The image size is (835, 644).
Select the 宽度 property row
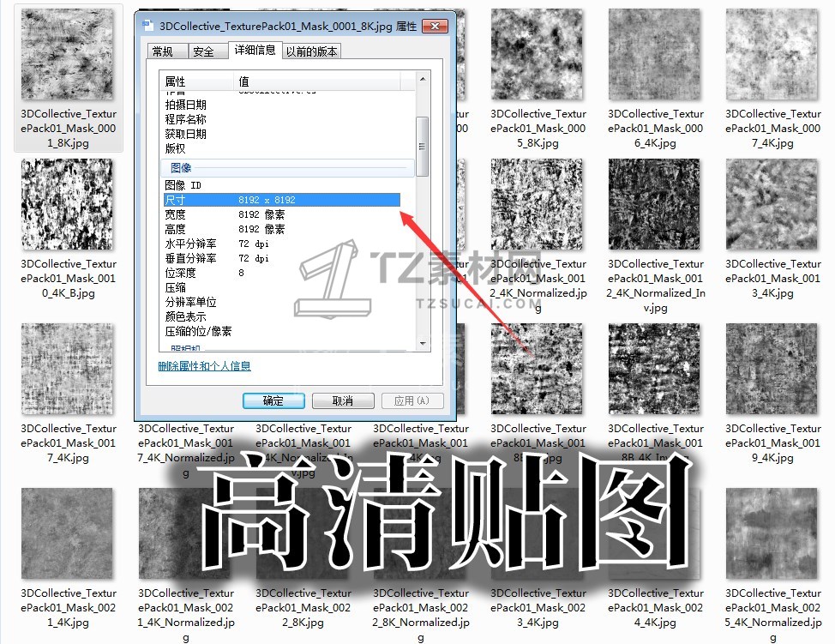(281, 214)
